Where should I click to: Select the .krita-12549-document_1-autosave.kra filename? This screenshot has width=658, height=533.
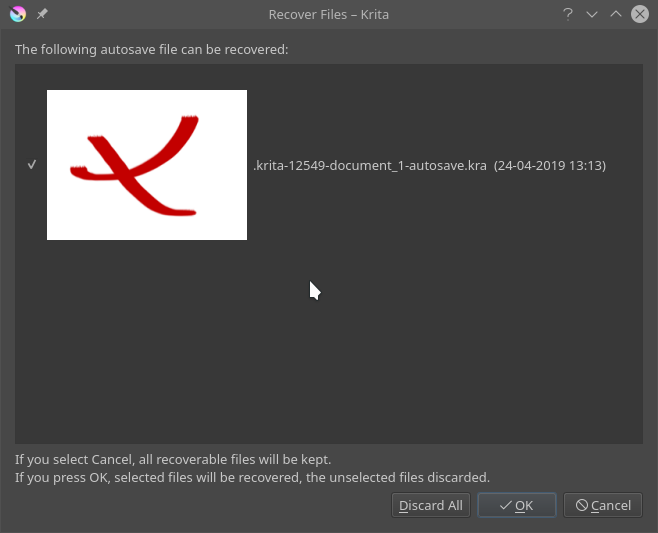[x=369, y=166]
